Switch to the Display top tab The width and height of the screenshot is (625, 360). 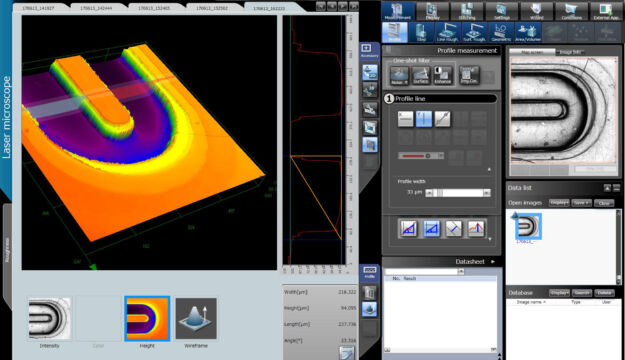pyautogui.click(x=432, y=11)
